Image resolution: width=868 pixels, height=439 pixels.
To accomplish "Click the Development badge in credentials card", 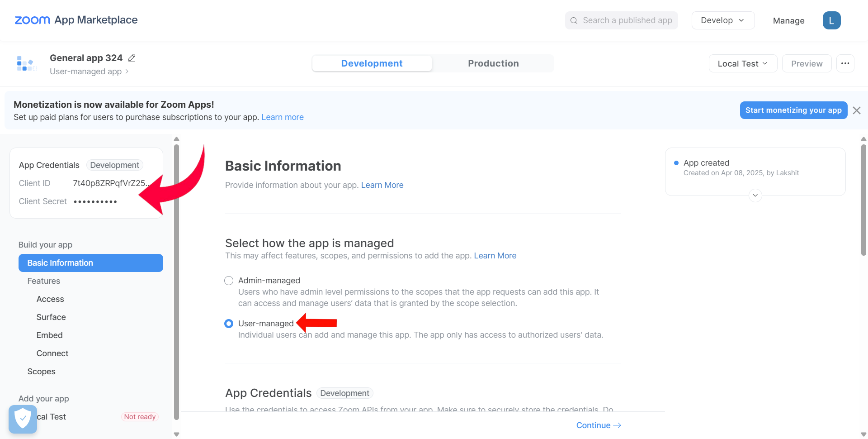I will click(115, 165).
